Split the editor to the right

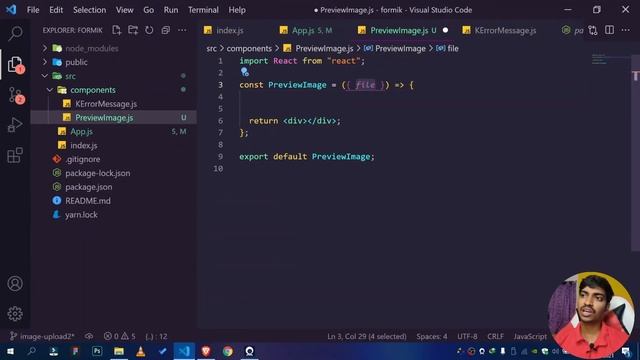click(609, 30)
